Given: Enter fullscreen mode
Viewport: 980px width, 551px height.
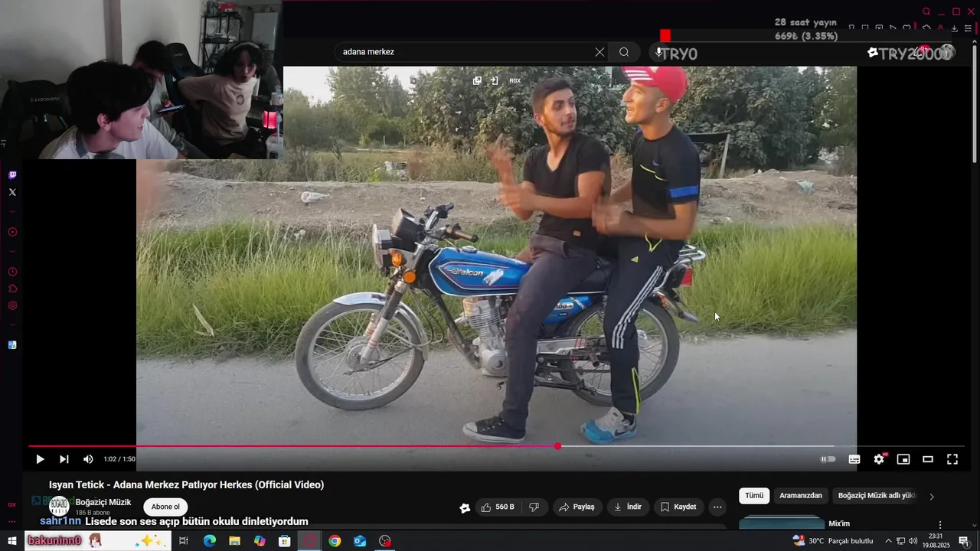Looking at the screenshot, I should click(952, 459).
